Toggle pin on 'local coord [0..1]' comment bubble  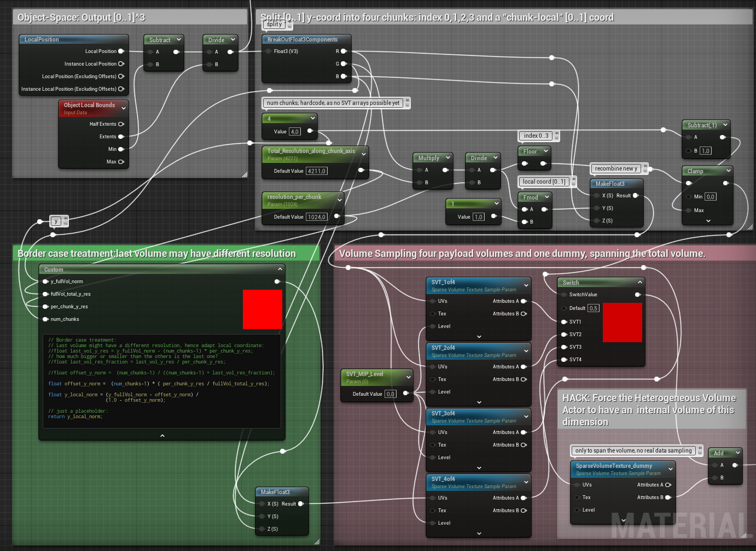pyautogui.click(x=573, y=180)
